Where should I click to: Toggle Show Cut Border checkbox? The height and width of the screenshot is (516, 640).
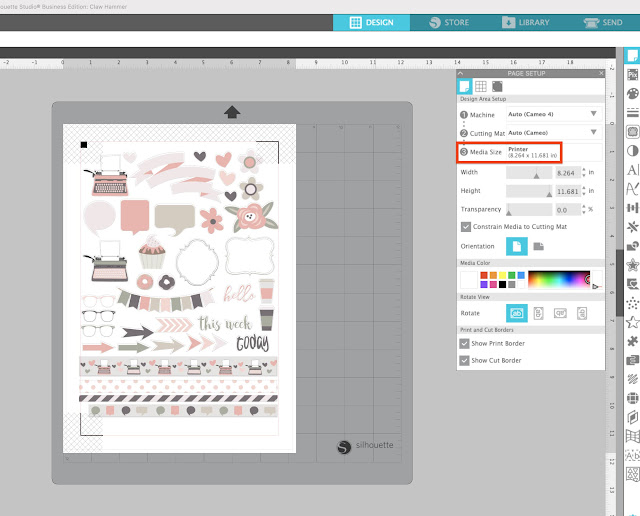[464, 360]
